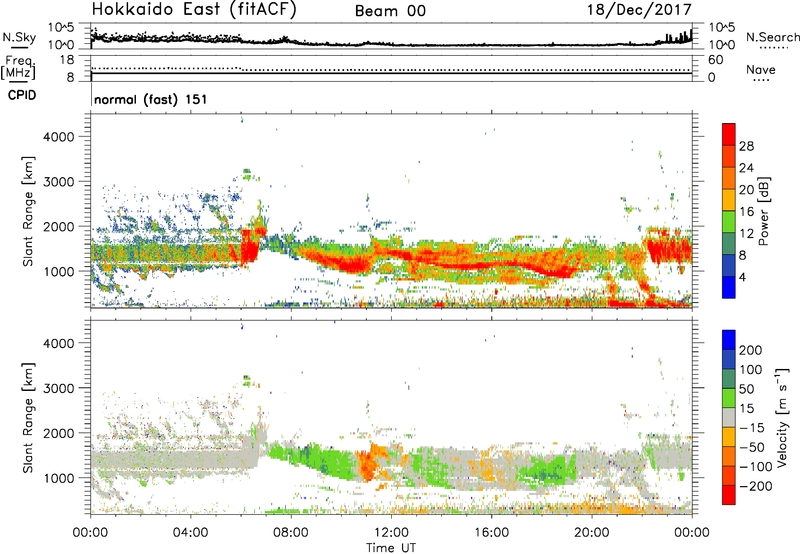Screen dimensions: 800x554
Task: Click the "28" power colorbar label
Action: [746, 146]
